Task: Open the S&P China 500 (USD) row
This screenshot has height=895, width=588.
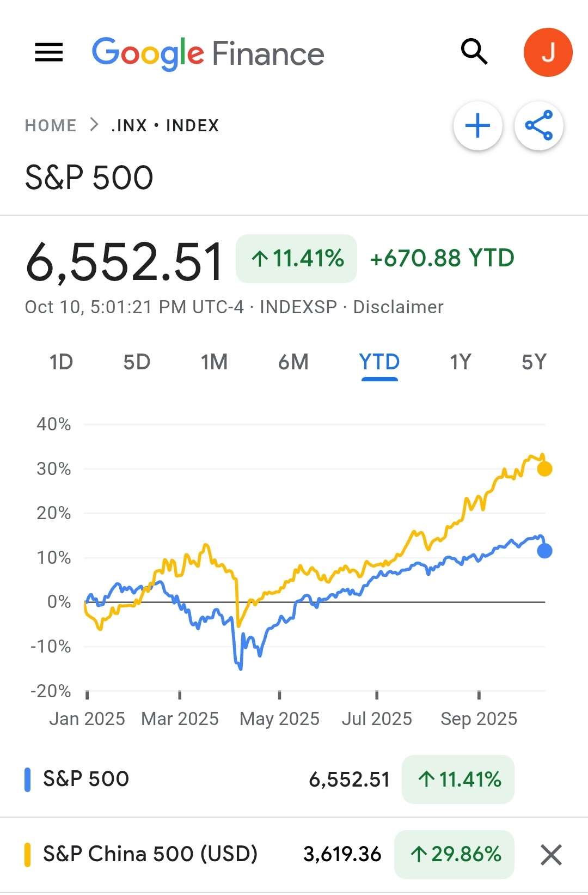Action: coord(150,854)
